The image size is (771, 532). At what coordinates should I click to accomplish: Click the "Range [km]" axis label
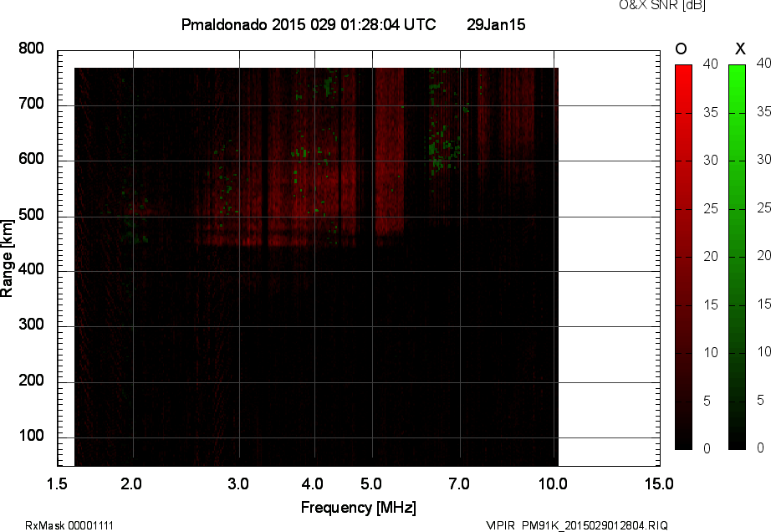7,258
